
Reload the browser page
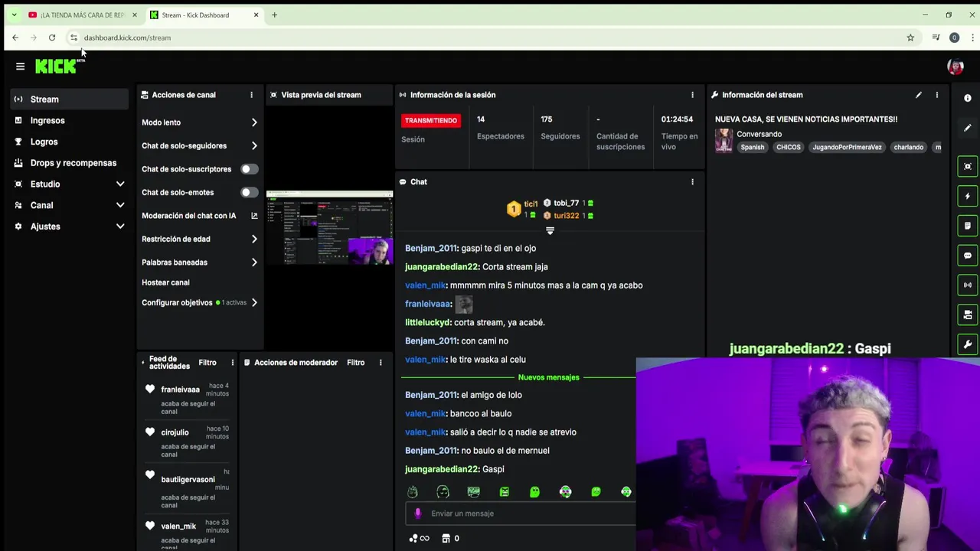[x=52, y=37]
